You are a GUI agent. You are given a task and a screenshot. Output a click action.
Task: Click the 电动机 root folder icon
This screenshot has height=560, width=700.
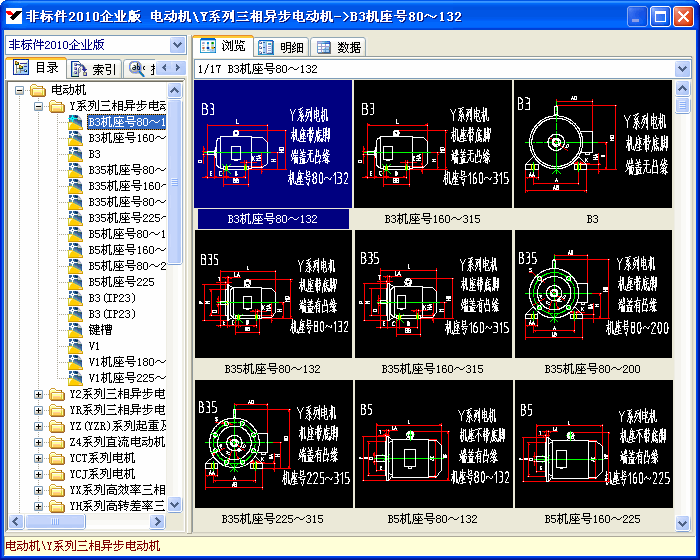click(x=38, y=90)
